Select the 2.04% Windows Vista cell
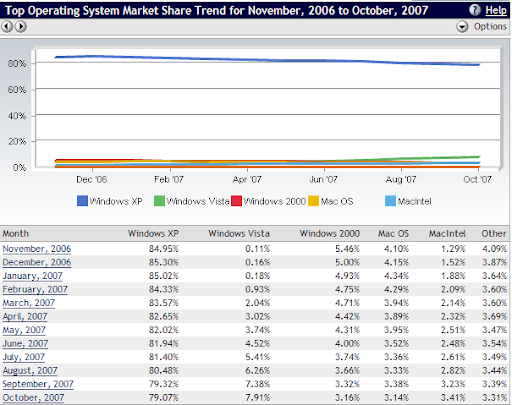Image resolution: width=512 pixels, height=405 pixels. (258, 303)
